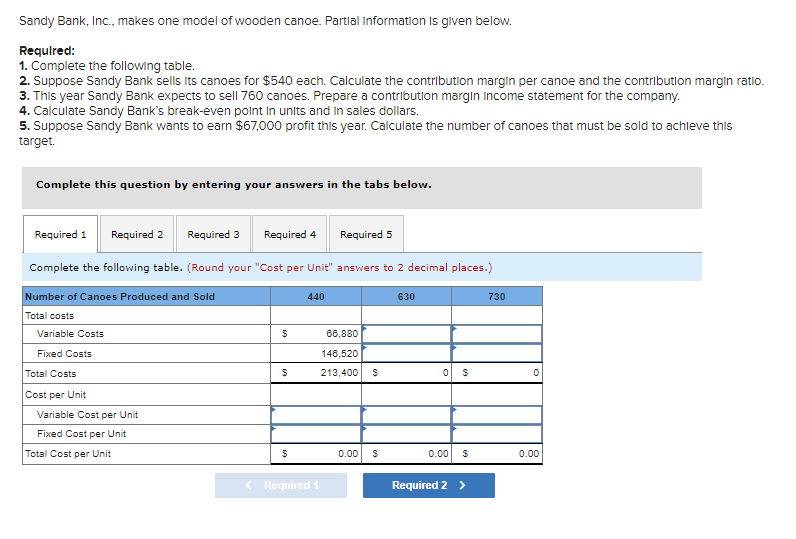Select Variable Costs field for 730 canoes
The height and width of the screenshot is (539, 796).
click(x=497, y=334)
